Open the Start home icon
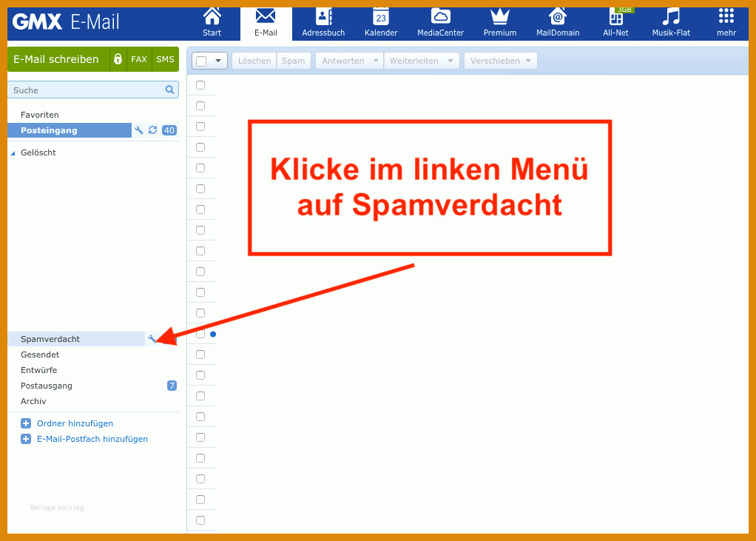 (x=212, y=16)
